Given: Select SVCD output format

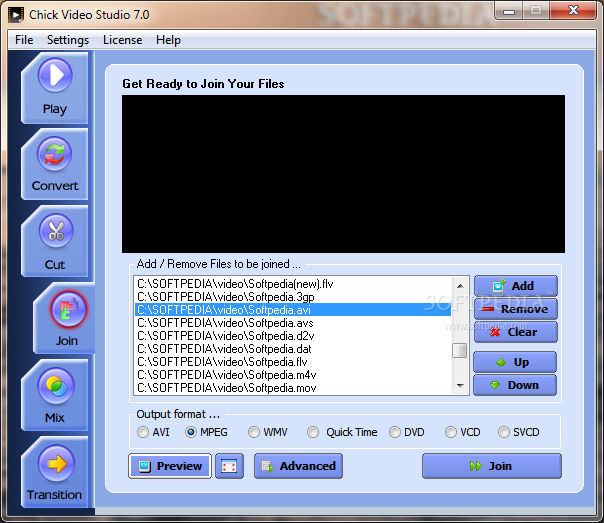Looking at the screenshot, I should 518,432.
